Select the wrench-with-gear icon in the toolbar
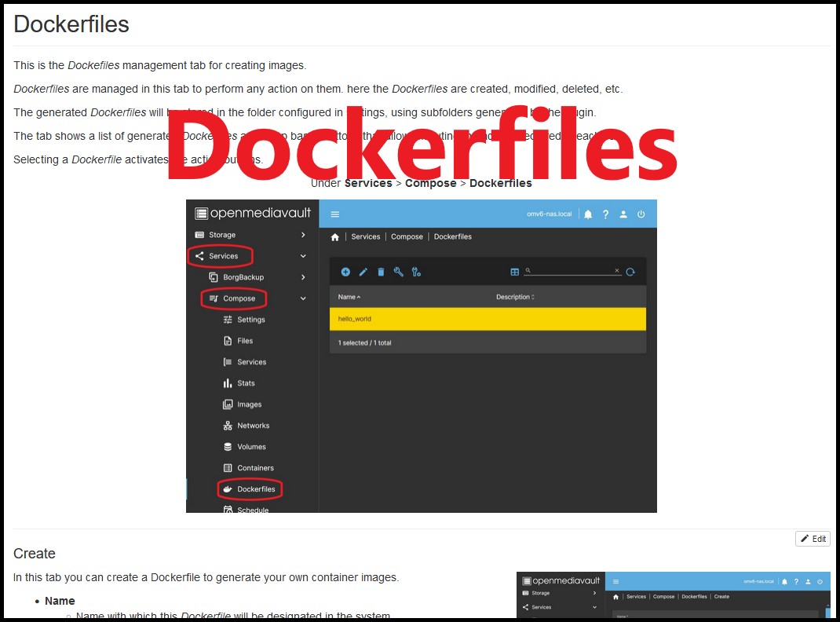The width and height of the screenshot is (840, 622). [x=417, y=271]
